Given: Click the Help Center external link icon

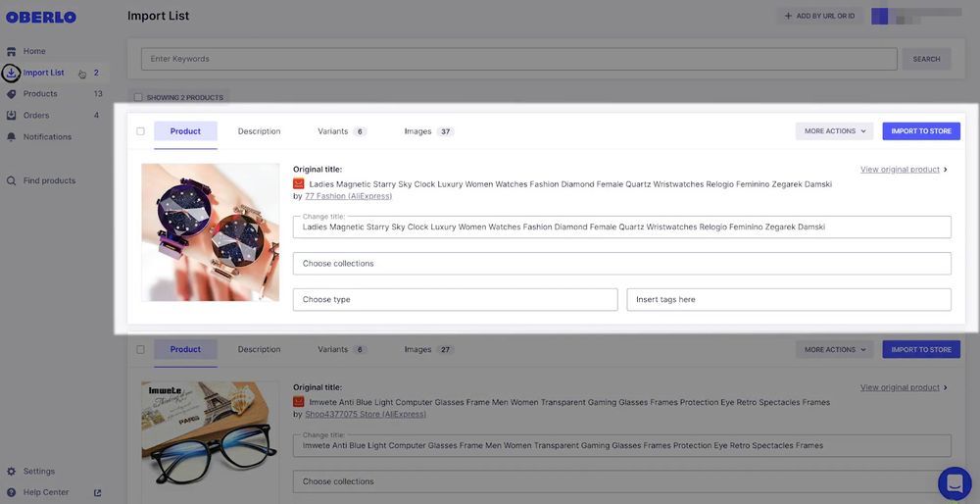Looking at the screenshot, I should point(97,493).
